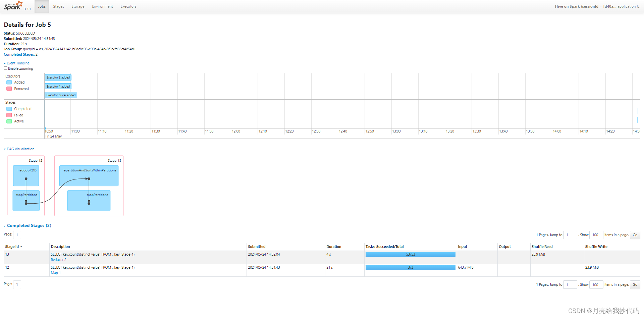Screen dimensions: 644x317
Task: Click the repartitionAndSortWithinPartitions node
Action: pos(89,176)
